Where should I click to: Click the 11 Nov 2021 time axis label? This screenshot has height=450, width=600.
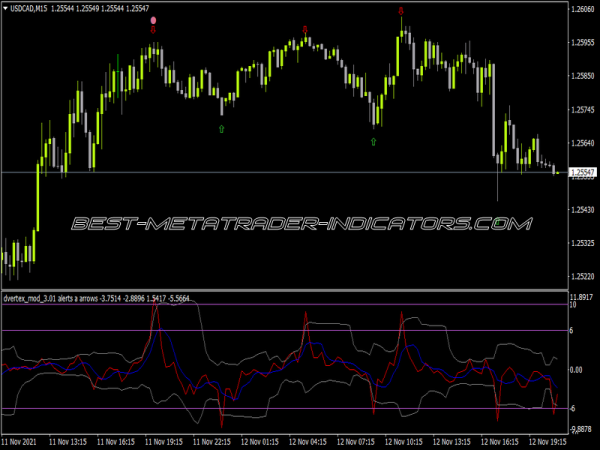pos(20,442)
